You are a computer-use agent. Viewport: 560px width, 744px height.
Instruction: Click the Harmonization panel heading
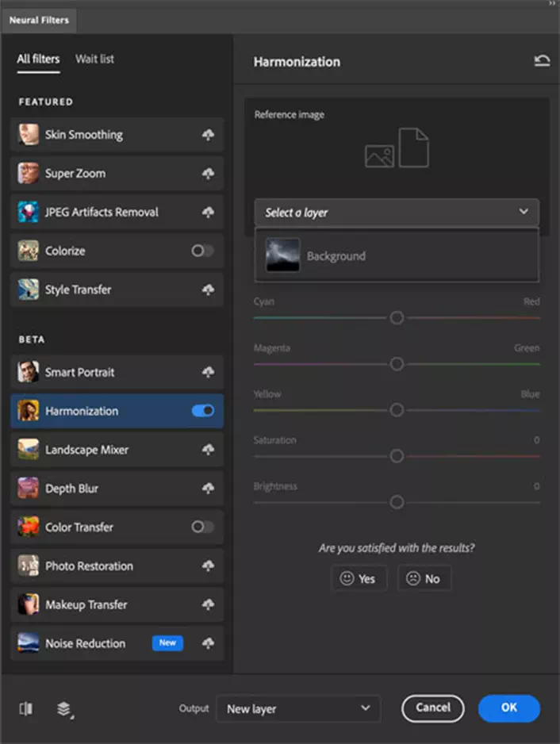(297, 62)
